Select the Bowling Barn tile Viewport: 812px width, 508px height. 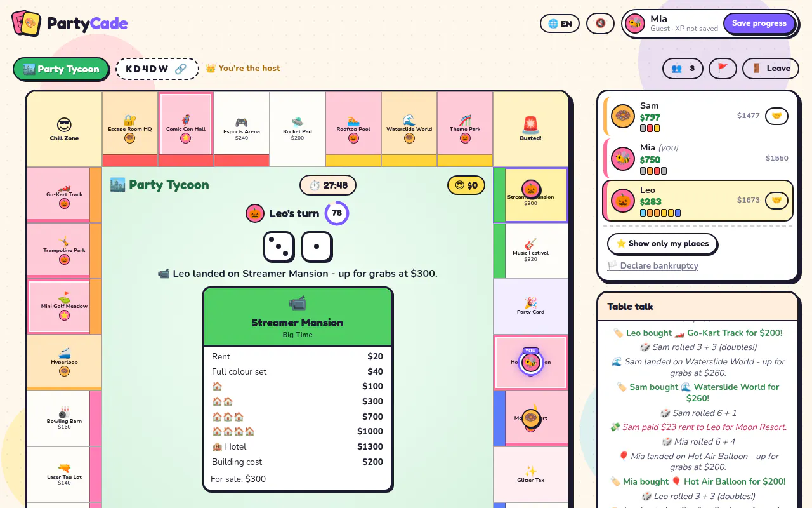(x=64, y=418)
